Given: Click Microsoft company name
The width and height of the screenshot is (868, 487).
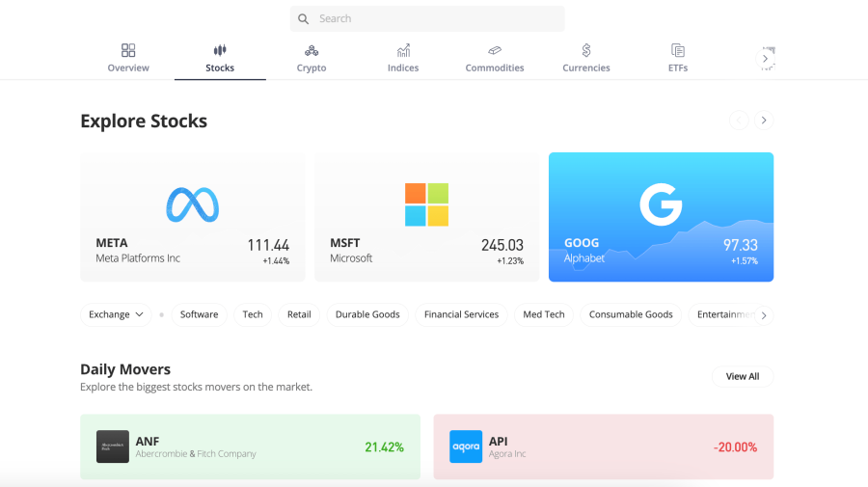Looking at the screenshot, I should pyautogui.click(x=351, y=258).
